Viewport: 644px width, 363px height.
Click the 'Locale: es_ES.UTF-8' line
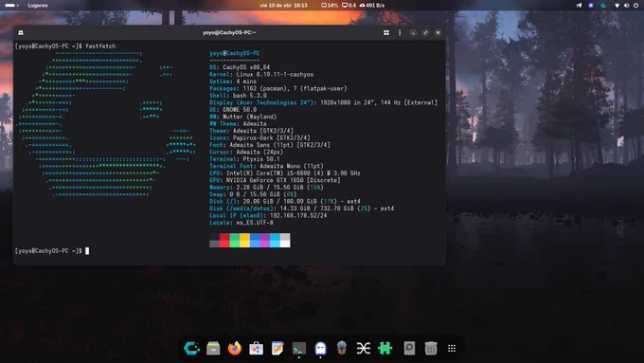pos(241,223)
